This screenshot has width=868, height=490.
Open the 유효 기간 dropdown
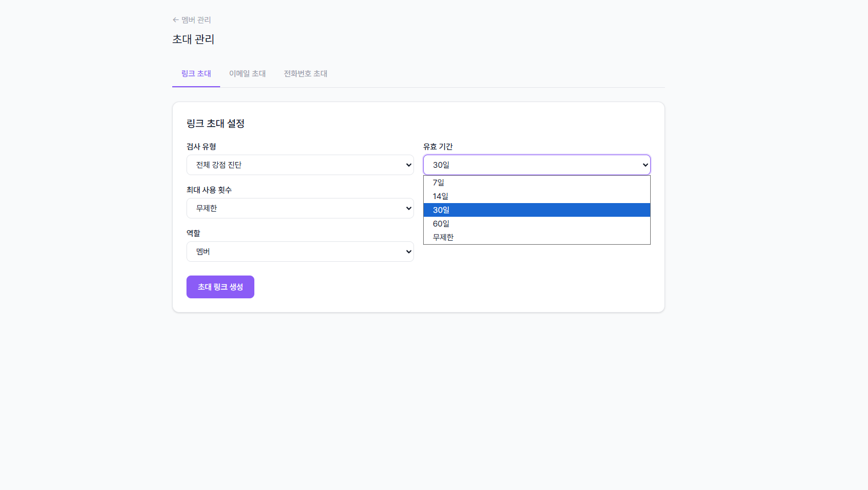[536, 164]
